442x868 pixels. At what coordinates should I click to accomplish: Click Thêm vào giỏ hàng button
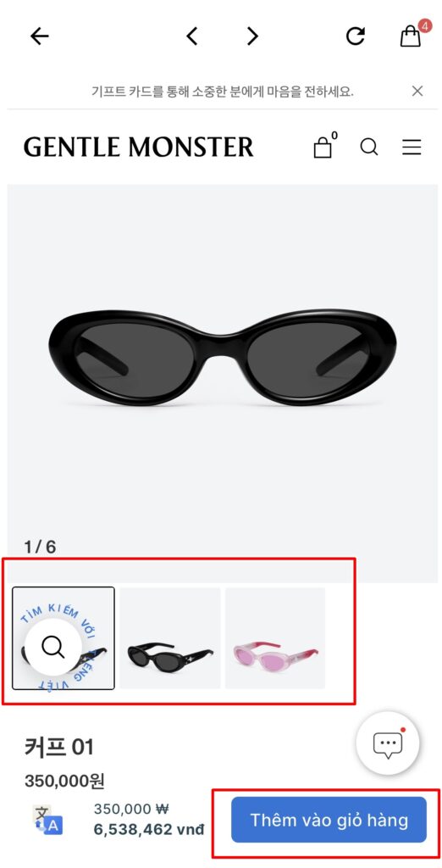click(329, 820)
